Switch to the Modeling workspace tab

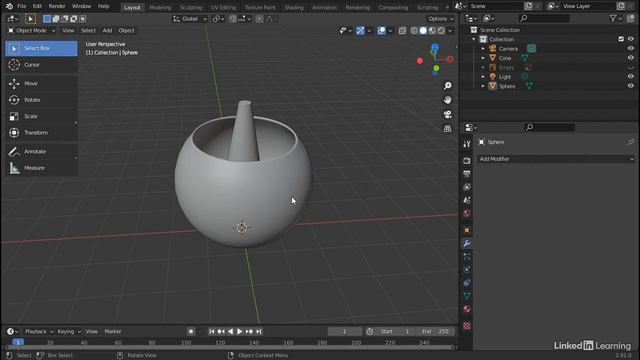(x=160, y=7)
